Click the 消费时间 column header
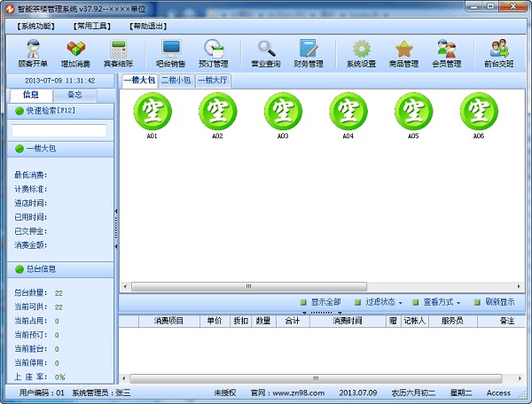This screenshot has width=532, height=404. tap(348, 321)
